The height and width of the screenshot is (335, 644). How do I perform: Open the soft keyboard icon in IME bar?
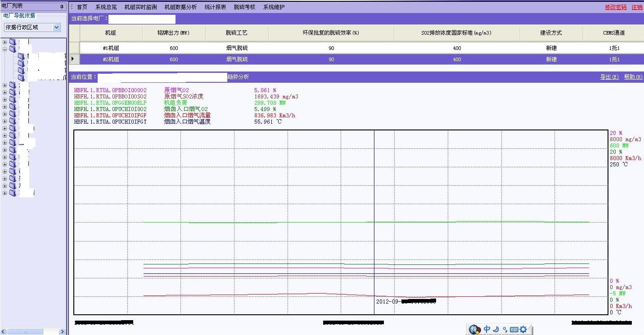(514, 330)
